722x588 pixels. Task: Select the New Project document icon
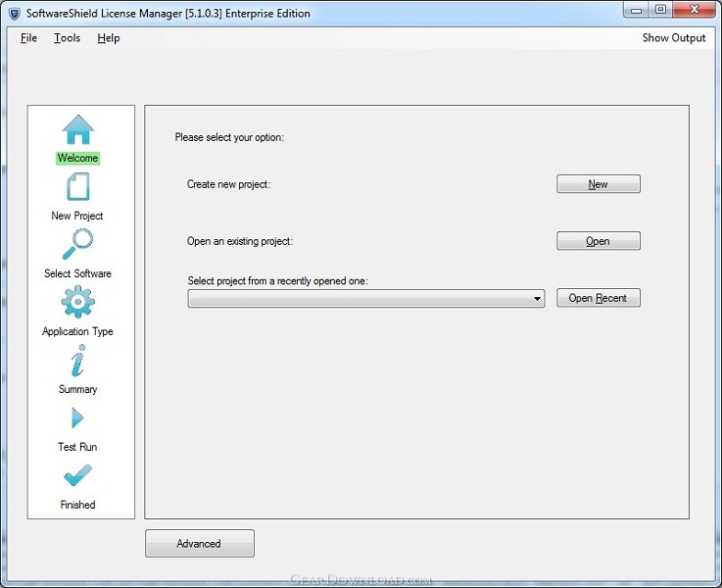(x=78, y=186)
